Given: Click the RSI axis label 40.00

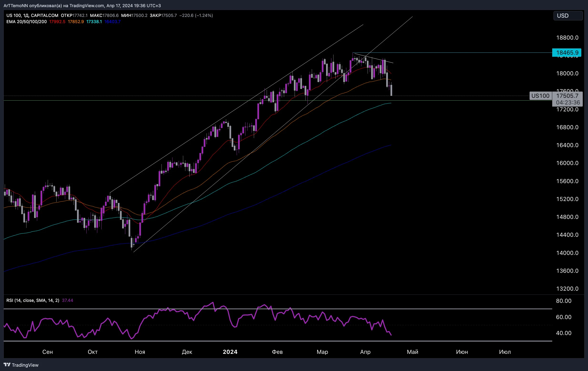Looking at the screenshot, I should click(564, 333).
